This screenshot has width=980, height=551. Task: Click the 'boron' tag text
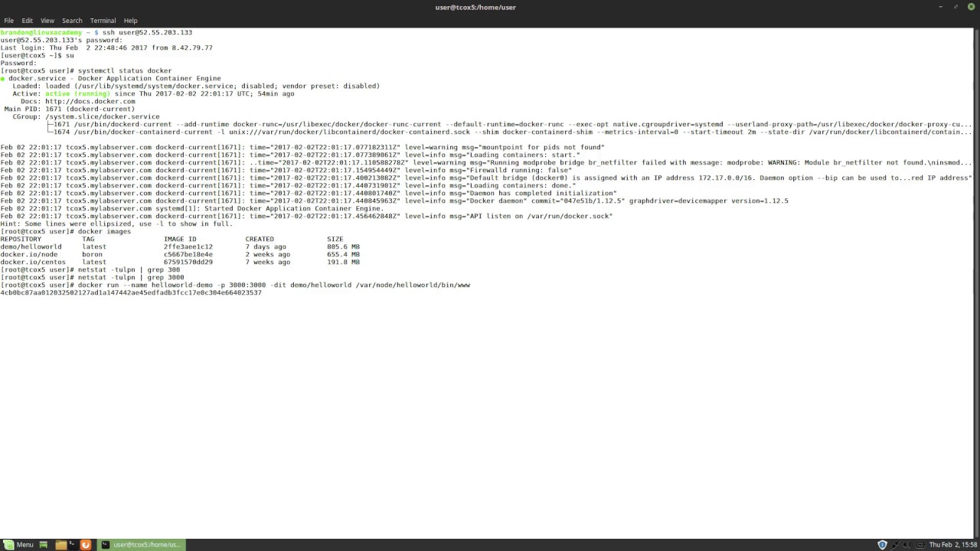click(x=92, y=254)
